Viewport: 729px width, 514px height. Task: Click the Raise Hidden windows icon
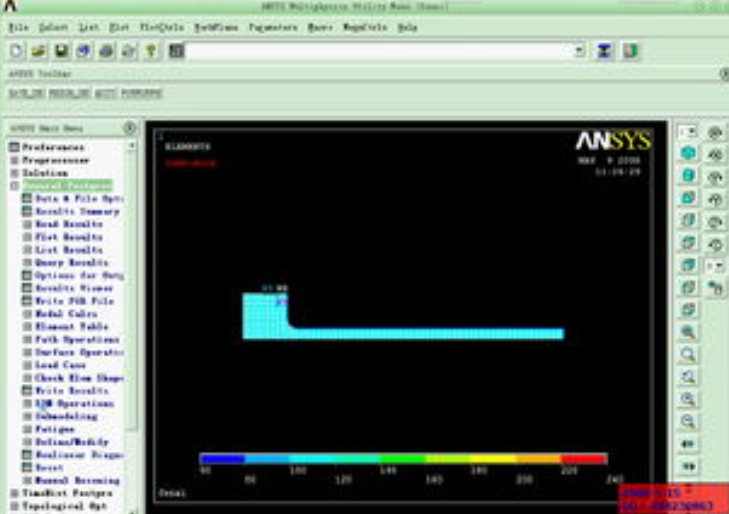pyautogui.click(x=604, y=51)
